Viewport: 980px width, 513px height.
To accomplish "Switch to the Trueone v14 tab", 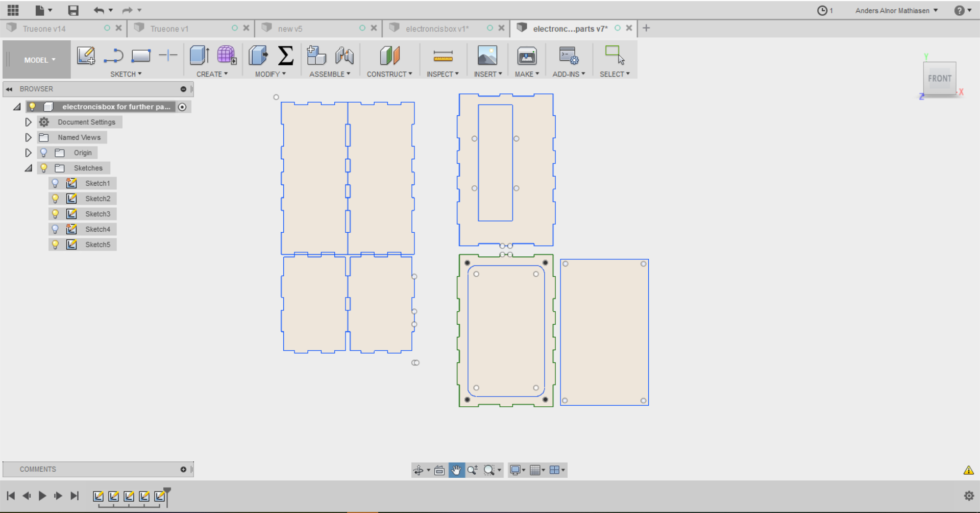I will coord(44,29).
